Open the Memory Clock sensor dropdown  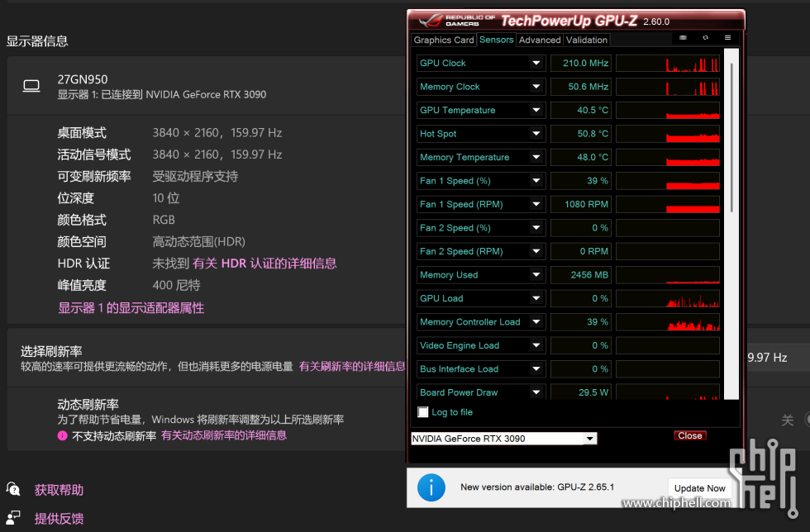(536, 87)
